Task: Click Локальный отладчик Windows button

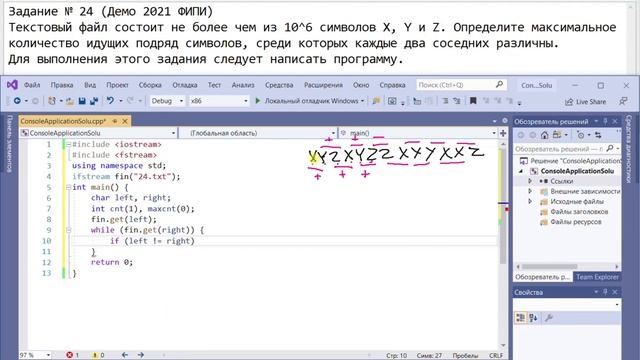Action: (x=309, y=101)
